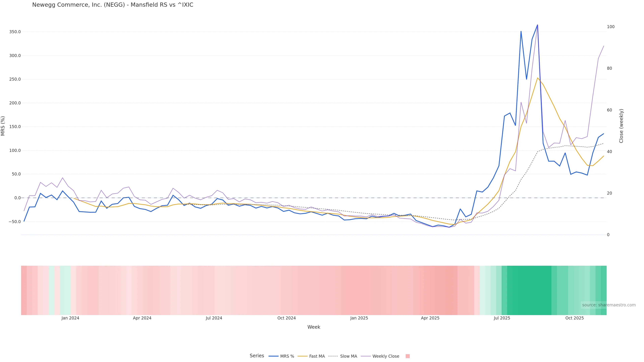
Task: Click the 350.0 y-axis tick label
Action: (x=15, y=32)
